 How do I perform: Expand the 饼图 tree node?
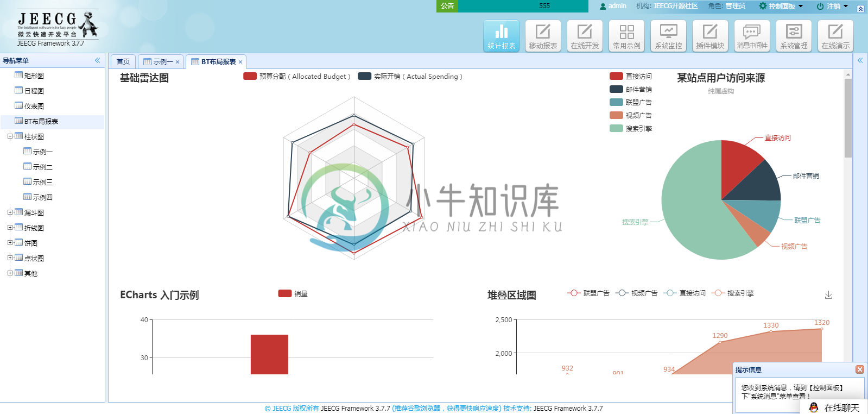(10, 243)
